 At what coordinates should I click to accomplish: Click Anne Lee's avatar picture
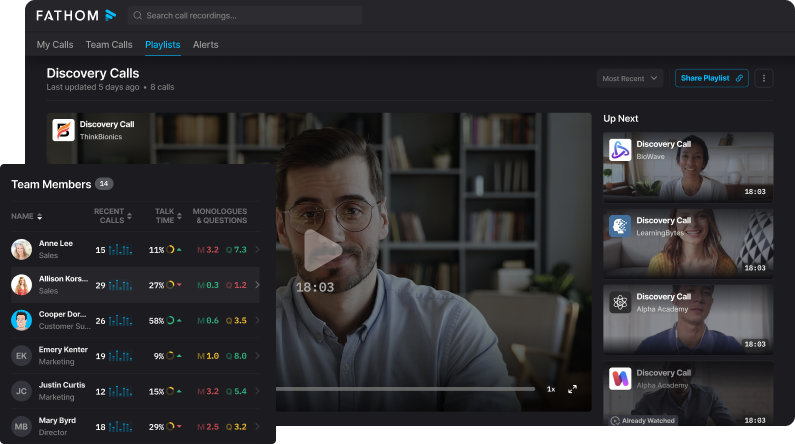pyautogui.click(x=21, y=249)
